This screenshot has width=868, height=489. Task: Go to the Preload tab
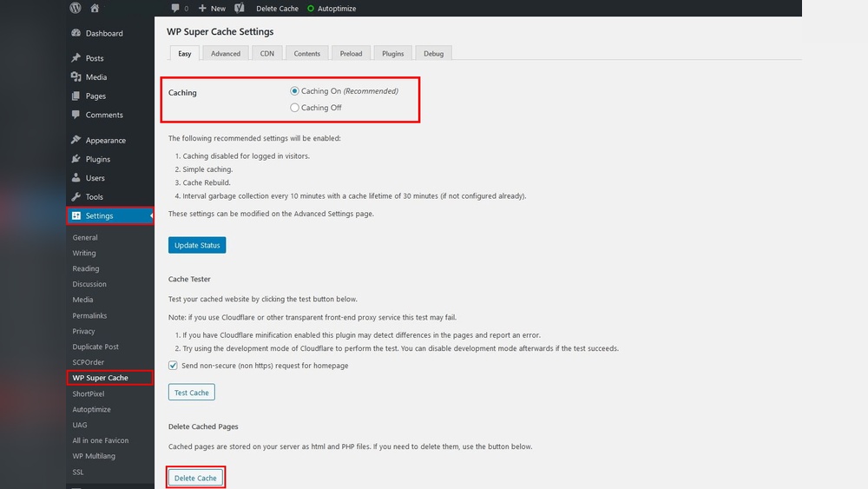point(351,53)
